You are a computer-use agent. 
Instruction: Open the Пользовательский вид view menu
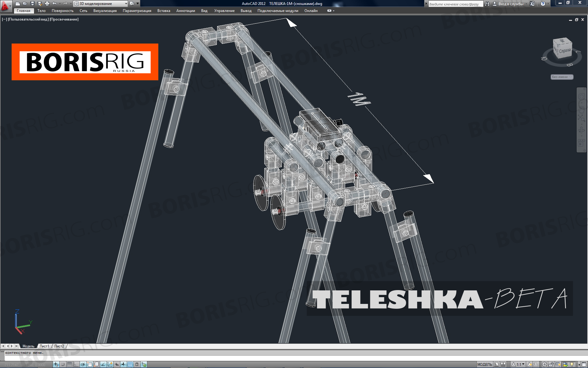(28, 19)
